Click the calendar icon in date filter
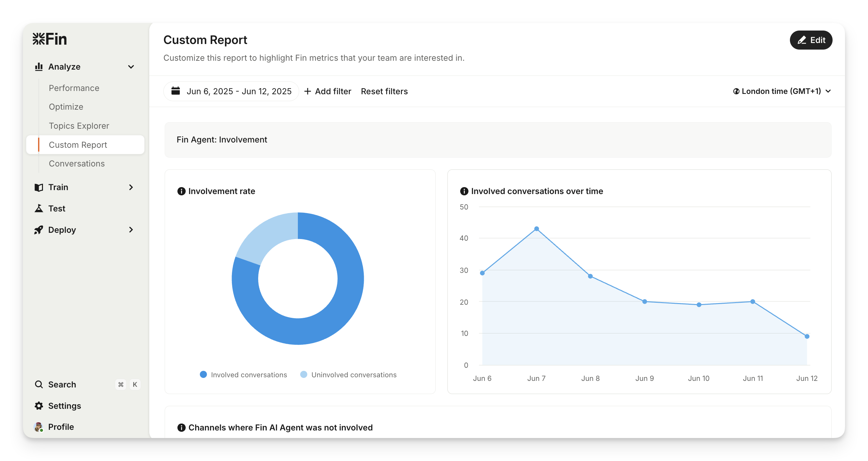 click(x=176, y=91)
